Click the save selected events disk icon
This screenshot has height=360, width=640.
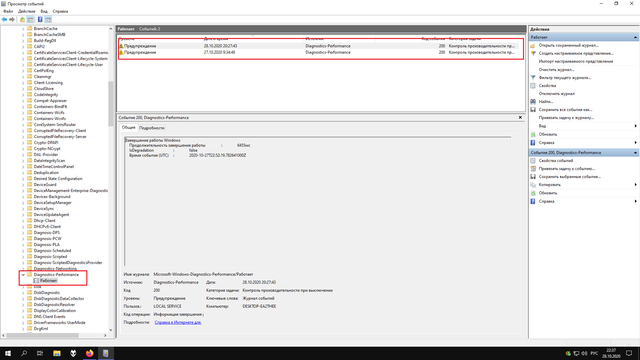(x=533, y=177)
